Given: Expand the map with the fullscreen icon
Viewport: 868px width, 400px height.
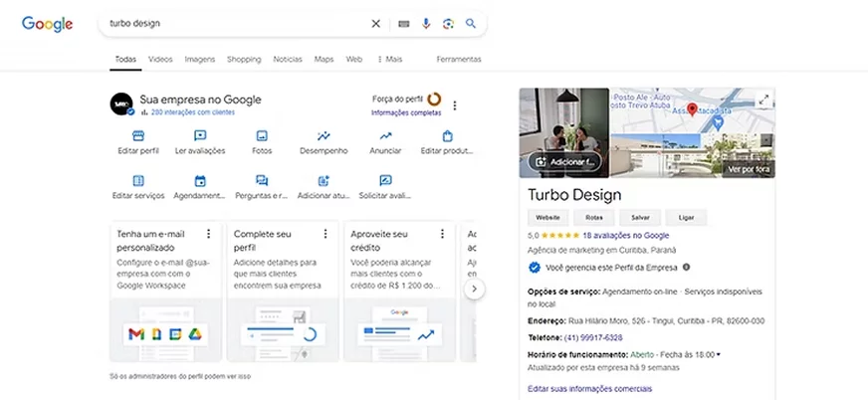Looking at the screenshot, I should tap(763, 100).
